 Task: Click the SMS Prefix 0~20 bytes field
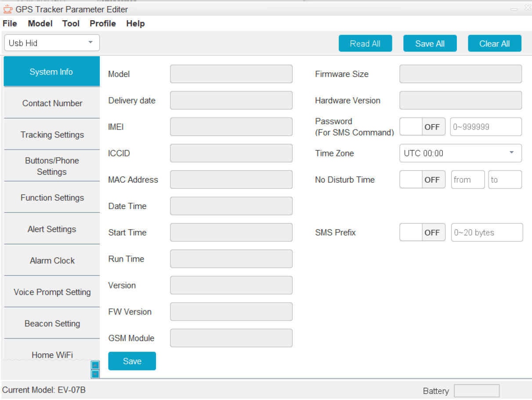pyautogui.click(x=487, y=232)
